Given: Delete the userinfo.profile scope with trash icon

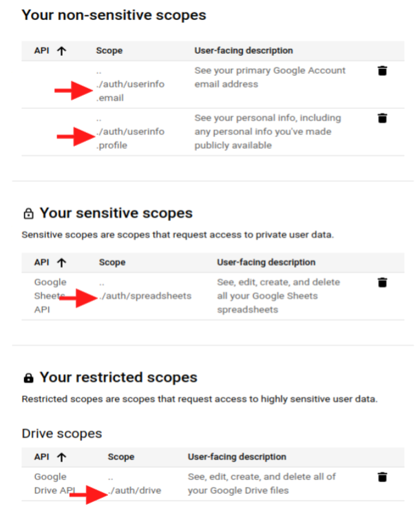Looking at the screenshot, I should click(x=383, y=118).
